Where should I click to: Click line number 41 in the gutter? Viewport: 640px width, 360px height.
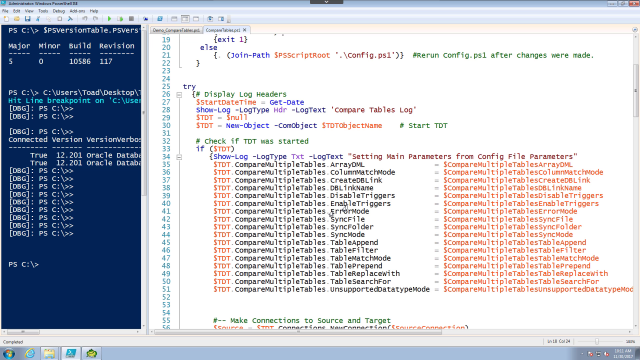coord(166,211)
